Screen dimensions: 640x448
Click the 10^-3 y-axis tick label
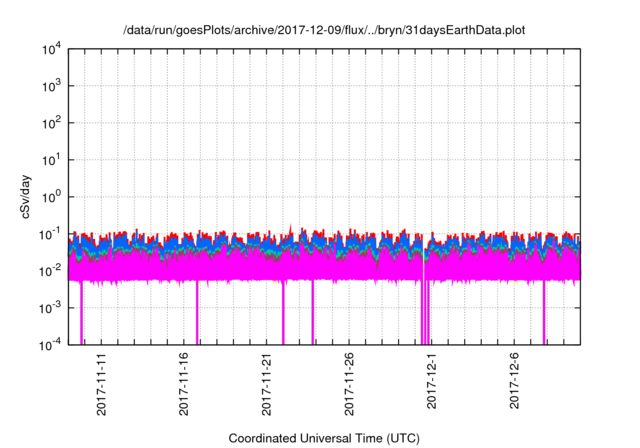51,308
